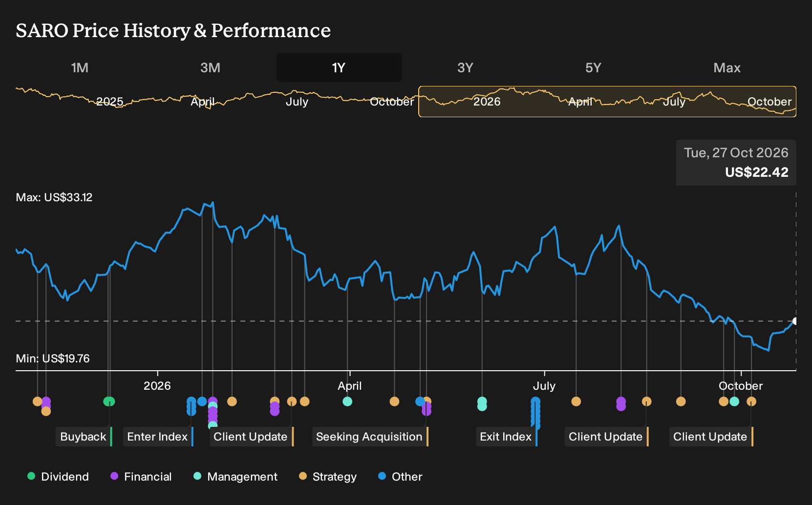The height and width of the screenshot is (505, 812).
Task: Switch to 3Y price history
Action: (465, 67)
